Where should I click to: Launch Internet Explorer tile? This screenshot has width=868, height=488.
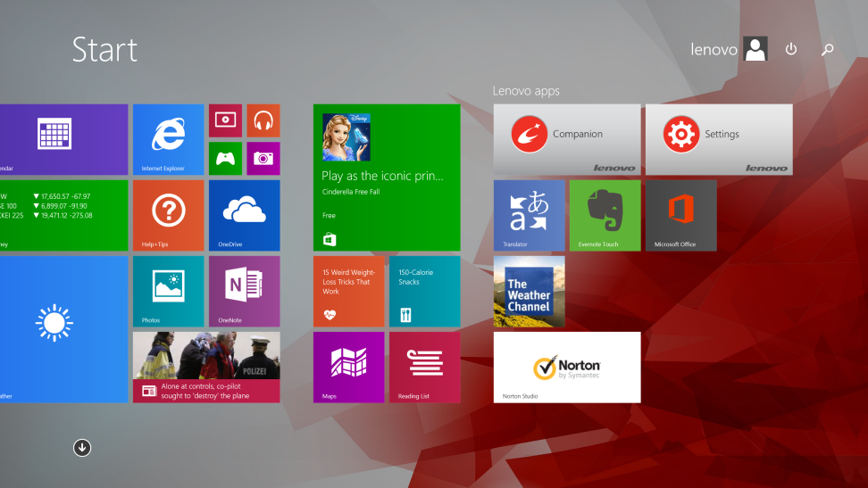tap(168, 139)
